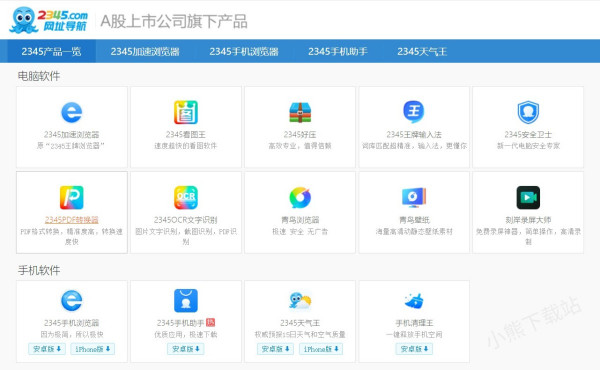Click the 2345.com 网址导航 logo
Viewport: 600px width, 370px height.
[49, 20]
